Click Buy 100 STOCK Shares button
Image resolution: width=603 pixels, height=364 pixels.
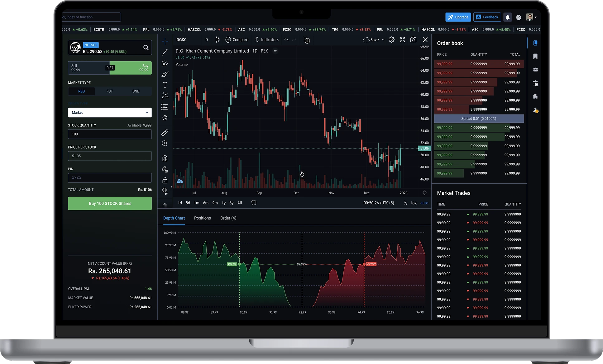110,203
